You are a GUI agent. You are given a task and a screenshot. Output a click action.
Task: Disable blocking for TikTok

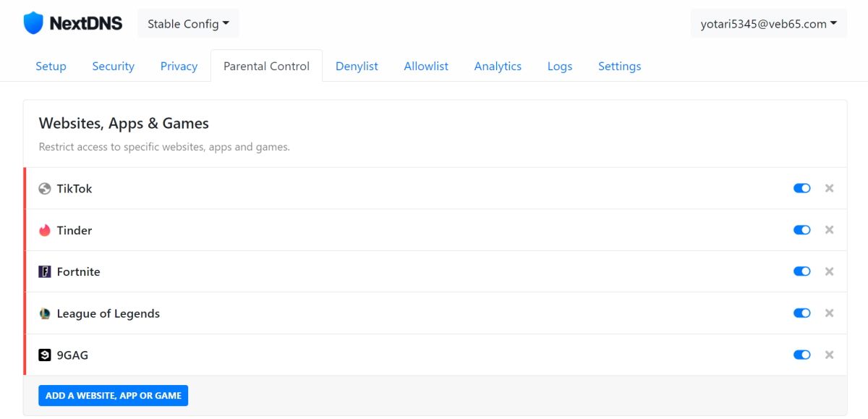801,188
